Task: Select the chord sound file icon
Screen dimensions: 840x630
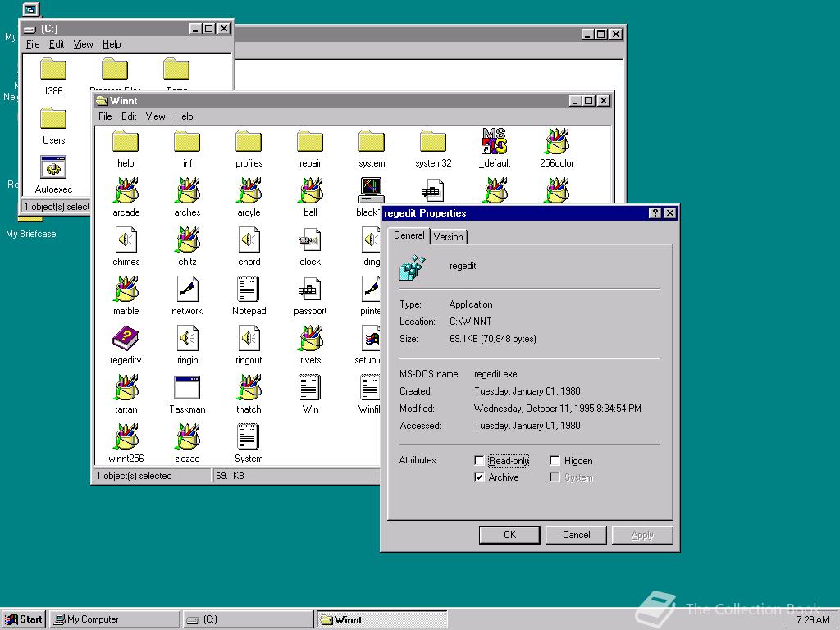Action: coord(249,240)
